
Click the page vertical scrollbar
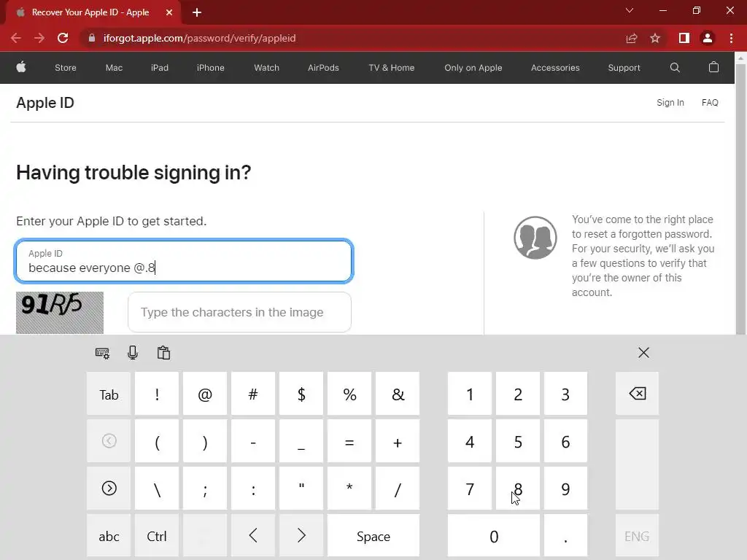(740, 200)
